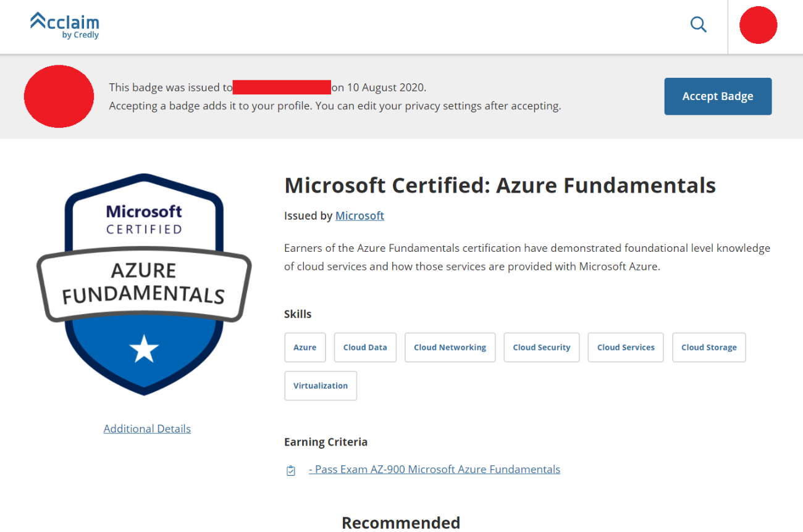Select the Cloud Networking skill tag
This screenshot has width=803, height=532.
(x=450, y=347)
